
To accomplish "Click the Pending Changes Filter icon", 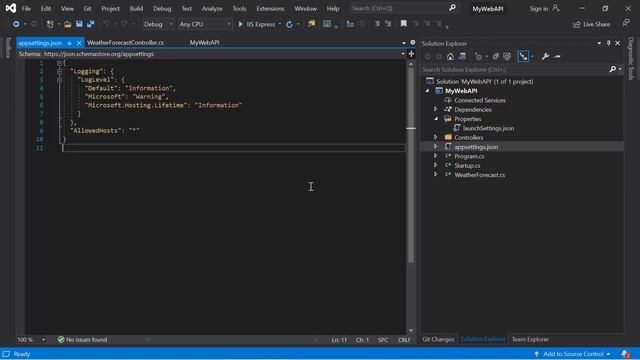I will [x=478, y=56].
